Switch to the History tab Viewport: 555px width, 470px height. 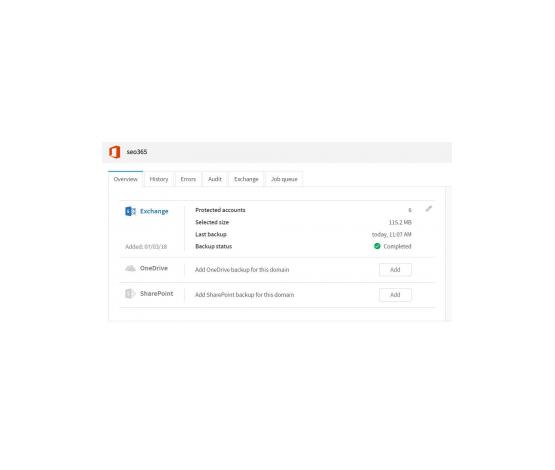coord(159,179)
